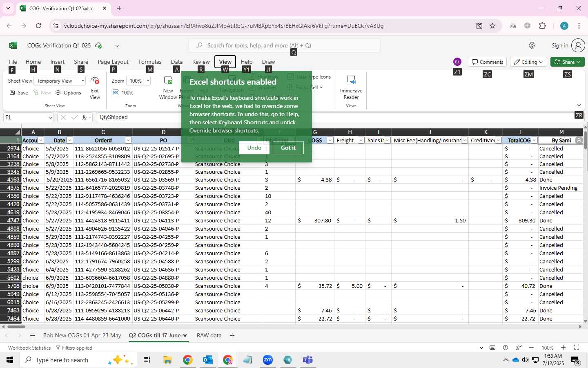The width and height of the screenshot is (588, 368).
Task: Click Sign in link
Action: click(x=560, y=45)
